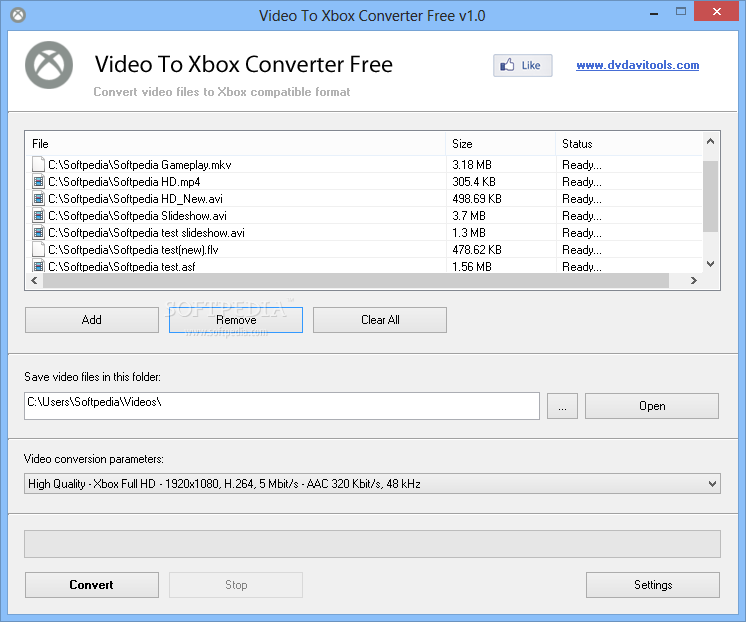Click the horizontal scroll right arrow
Viewport: 746px width, 622px height.
(x=694, y=280)
